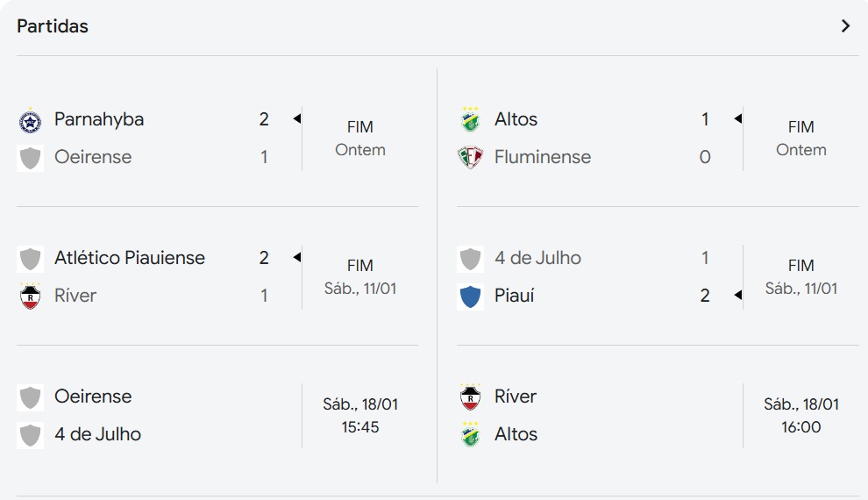
Task: Expand Partidas with the right chevron arrow
Action: coord(845,26)
